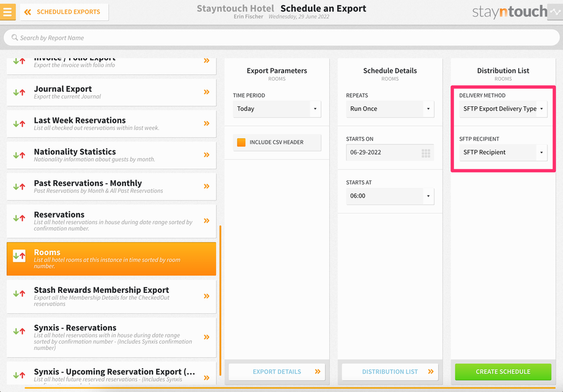Select the Last Week Reservations report
Screen dimensions: 563x392
tap(111, 124)
